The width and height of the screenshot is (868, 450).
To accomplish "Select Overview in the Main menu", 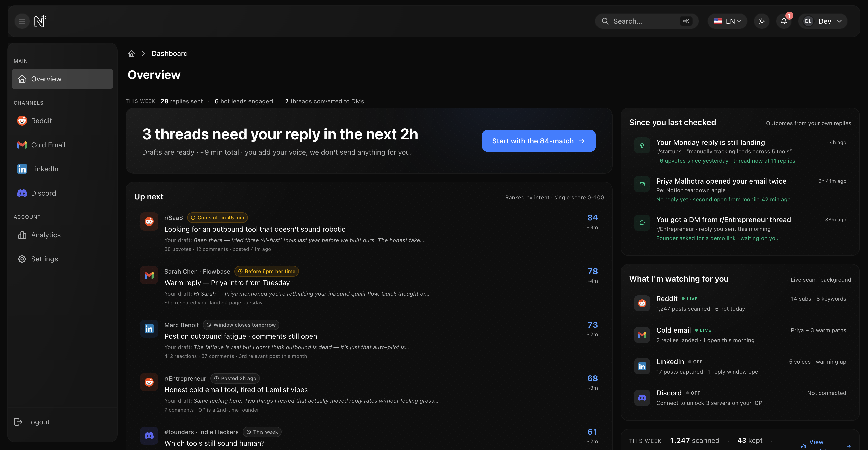I will pos(46,79).
